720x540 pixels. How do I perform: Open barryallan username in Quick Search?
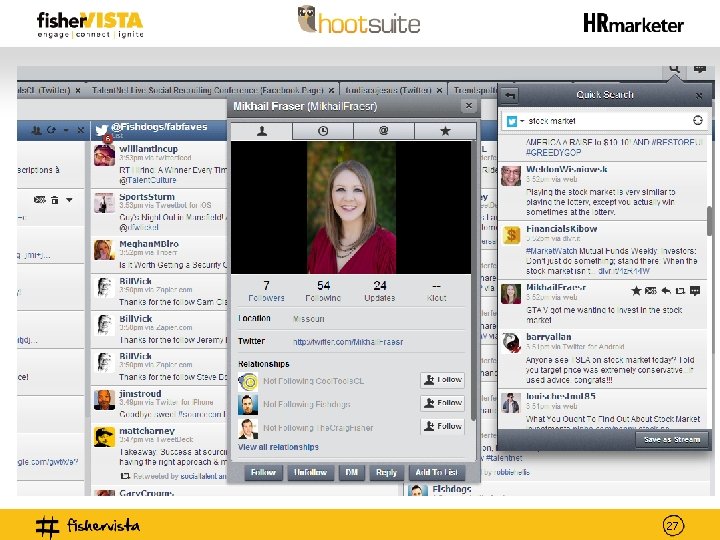(549, 337)
